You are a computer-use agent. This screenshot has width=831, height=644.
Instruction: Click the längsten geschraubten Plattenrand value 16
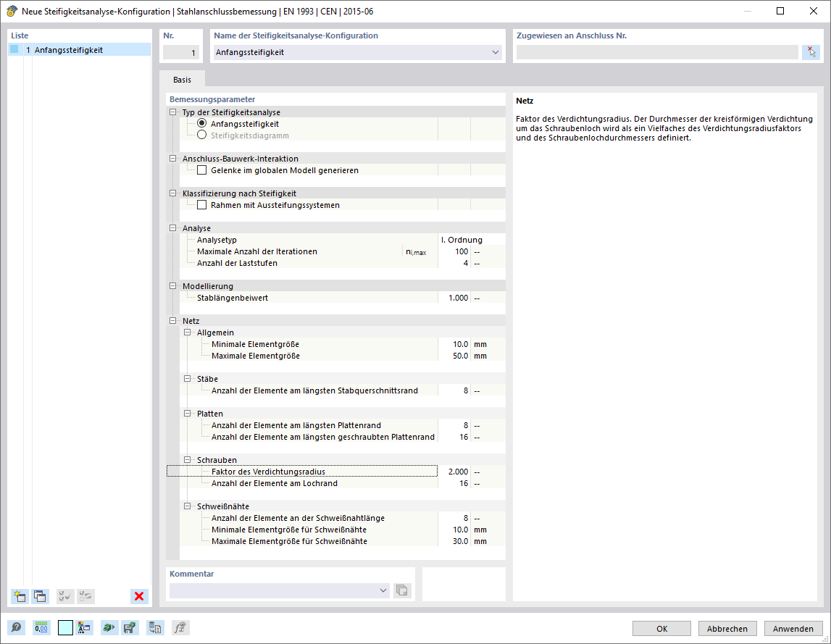454,437
